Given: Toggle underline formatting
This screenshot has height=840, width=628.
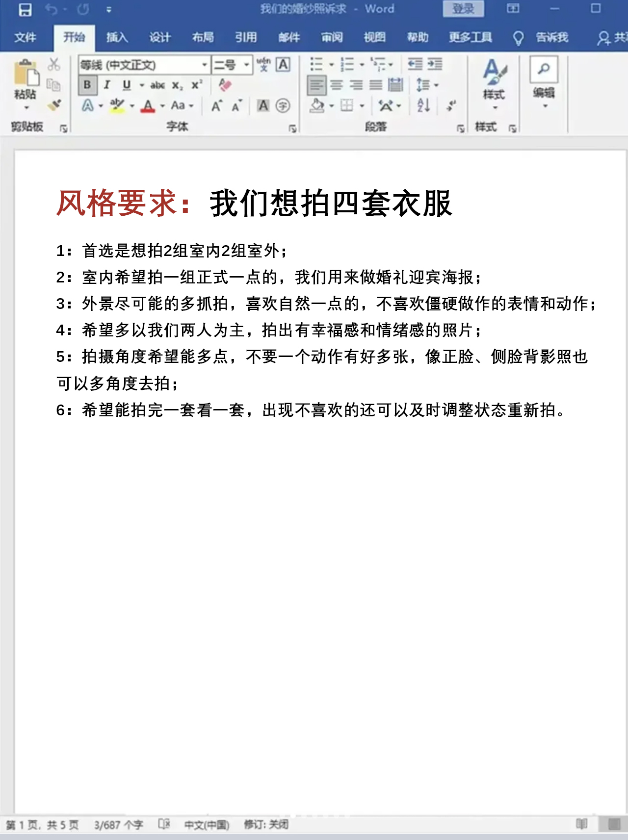Looking at the screenshot, I should (127, 85).
